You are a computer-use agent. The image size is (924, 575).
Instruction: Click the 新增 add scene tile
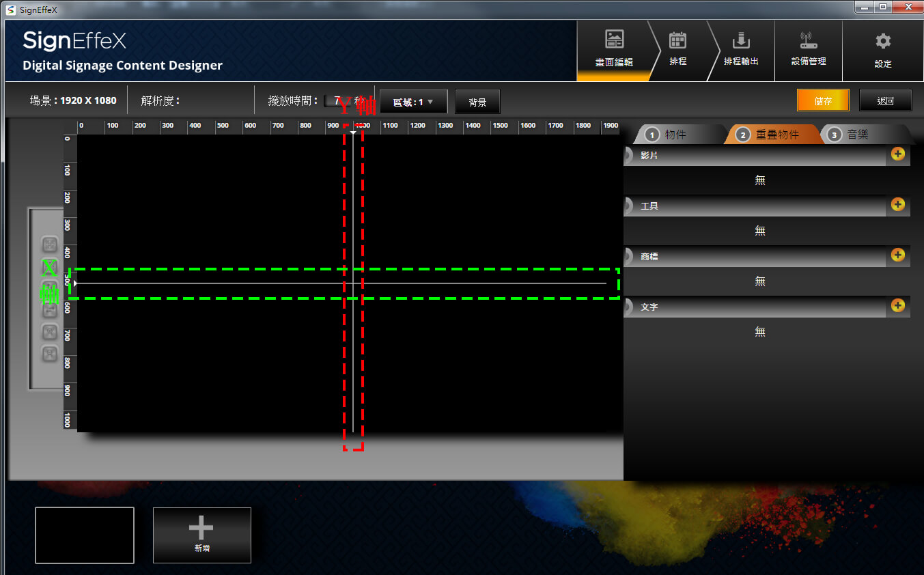click(201, 535)
